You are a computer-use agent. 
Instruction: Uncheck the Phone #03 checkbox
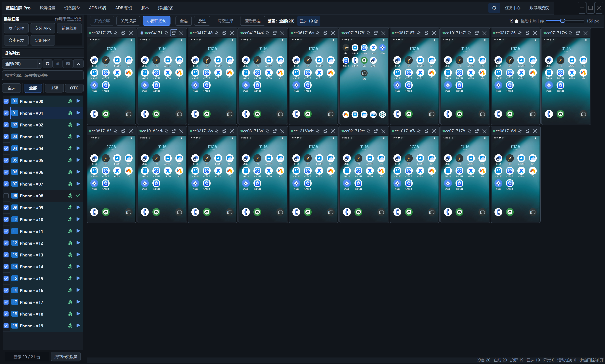[6, 137]
